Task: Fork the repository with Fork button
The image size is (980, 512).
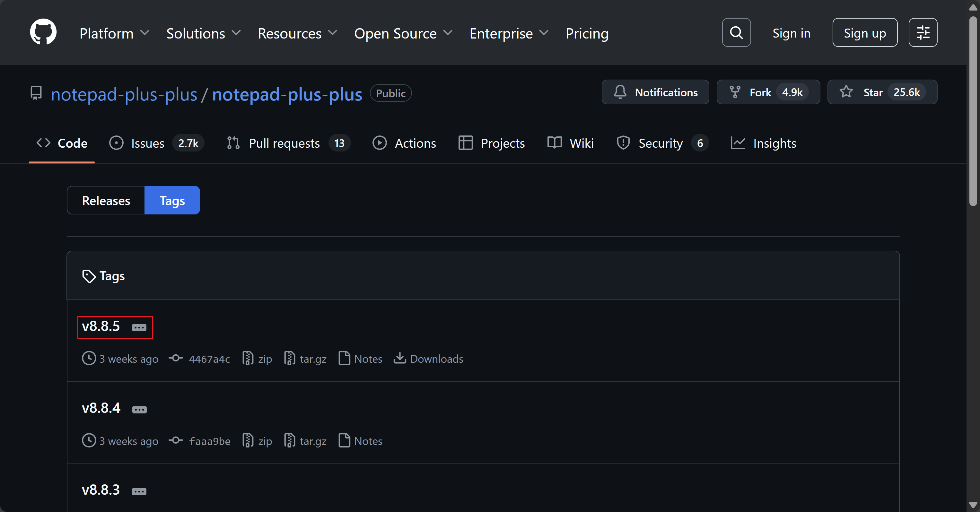Action: (768, 92)
